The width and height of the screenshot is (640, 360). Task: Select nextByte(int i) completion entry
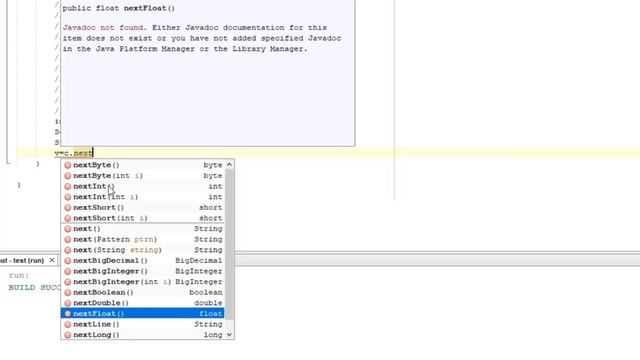(x=142, y=176)
